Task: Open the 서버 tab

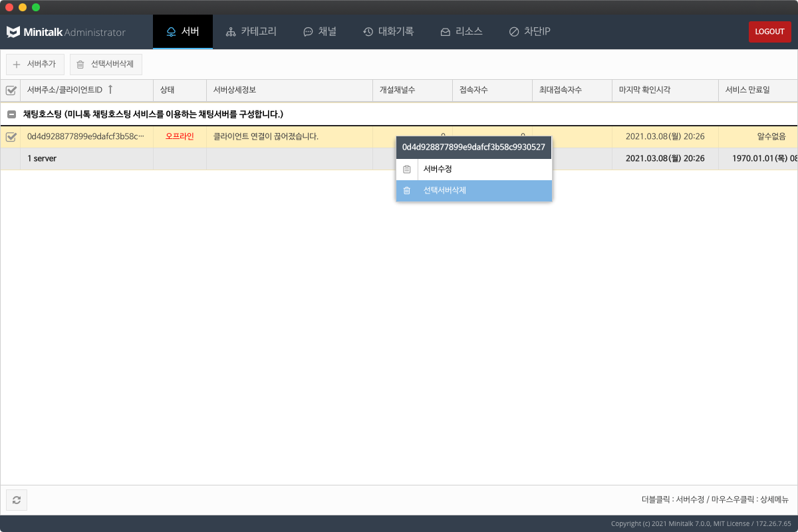Action: (183, 31)
